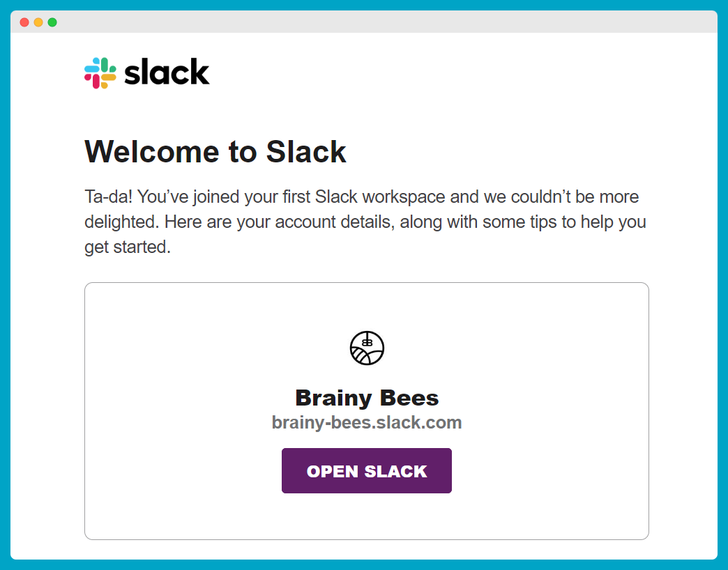Click the Brainy Bees circular workspace icon
Image resolution: width=728 pixels, height=570 pixels.
coord(367,348)
